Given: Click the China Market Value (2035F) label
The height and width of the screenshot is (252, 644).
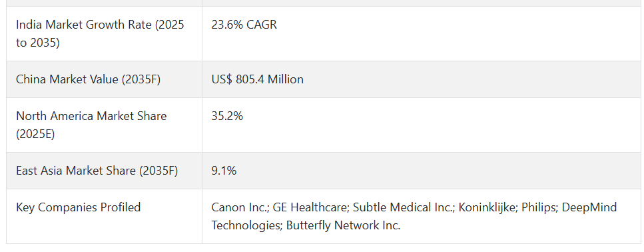Looking at the screenshot, I should (x=89, y=79).
